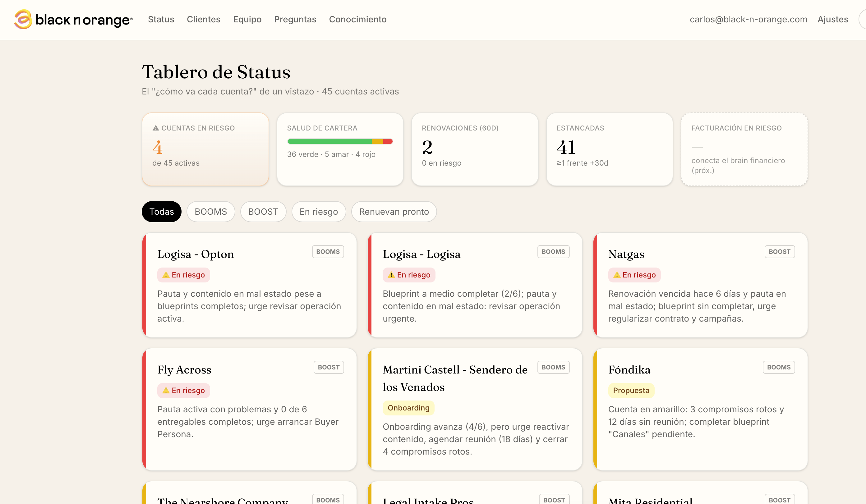Click the 'de 45 activas' label
The width and height of the screenshot is (866, 504).
coord(176,163)
